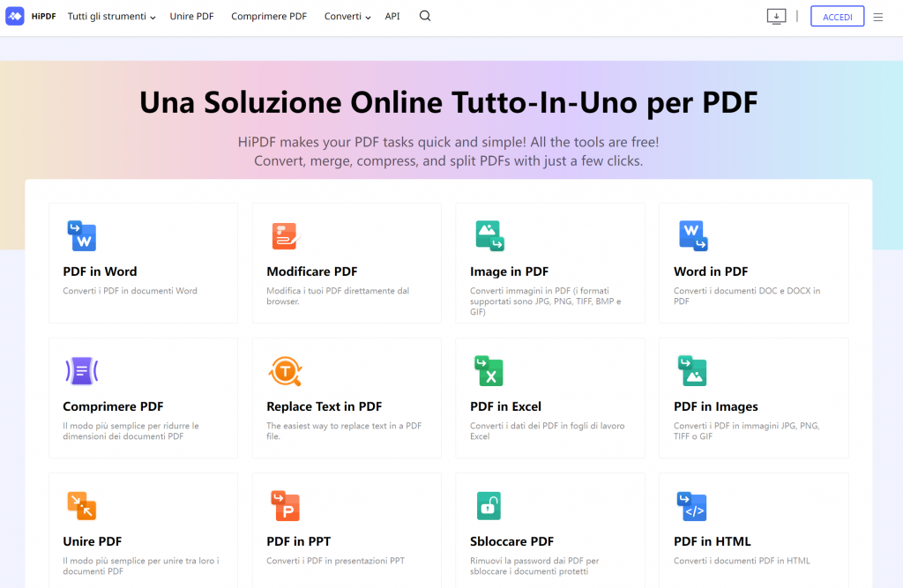Open the Sbloccare PDF unlock tool icon

pos(489,505)
